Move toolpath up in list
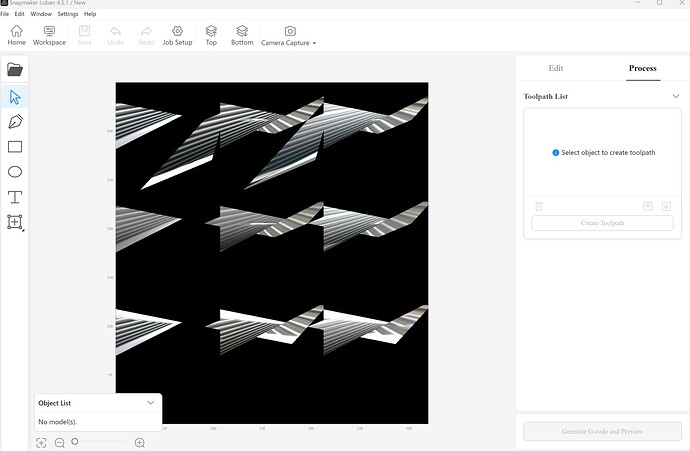 (648, 206)
